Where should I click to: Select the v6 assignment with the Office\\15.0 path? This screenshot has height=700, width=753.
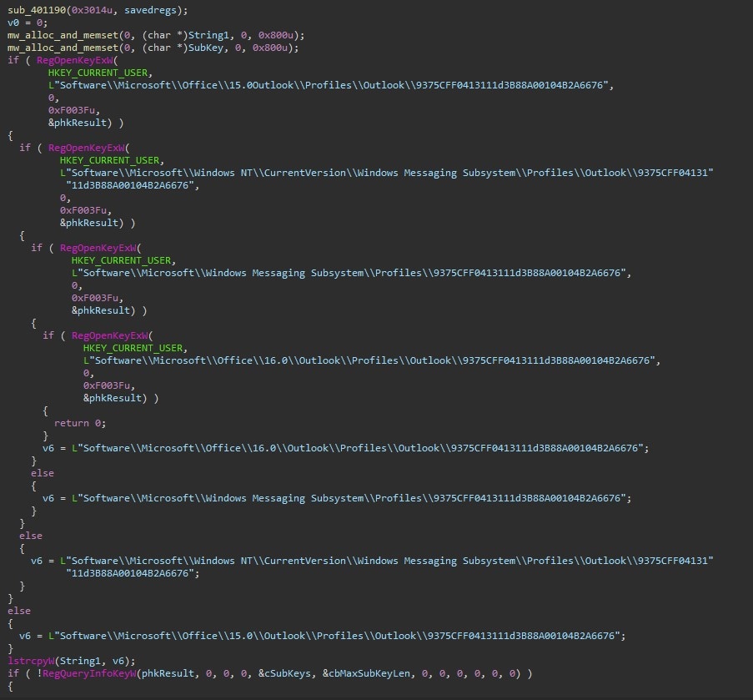pyautogui.click(x=322, y=636)
